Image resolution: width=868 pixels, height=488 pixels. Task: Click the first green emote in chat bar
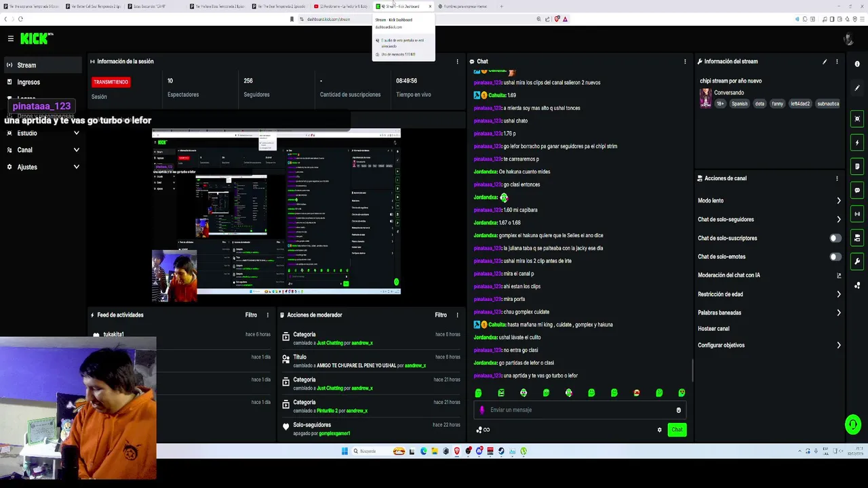pos(478,393)
